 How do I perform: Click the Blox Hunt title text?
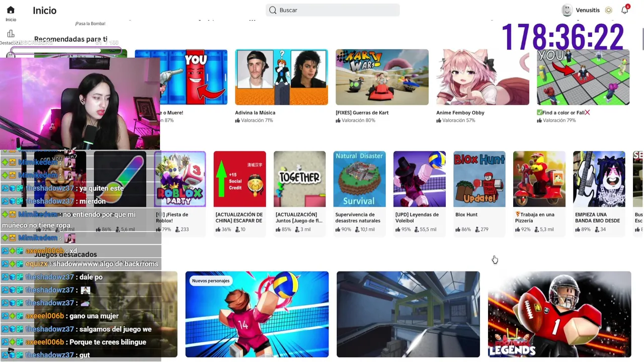(466, 215)
